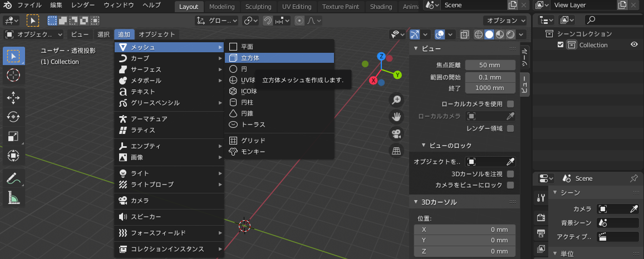This screenshot has width=644, height=259.
Task: Open the ビュー header menu
Action: point(80,34)
